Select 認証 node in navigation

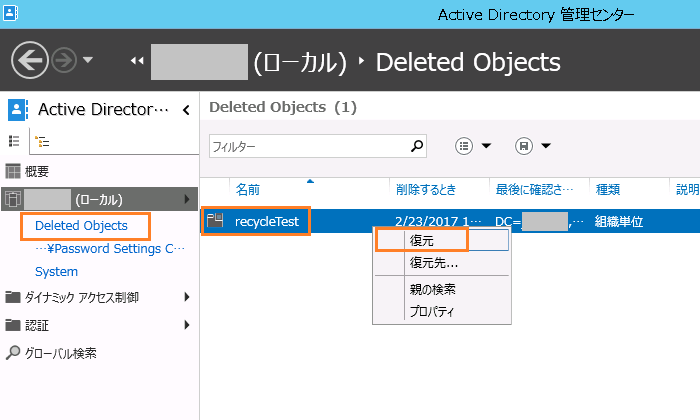[x=37, y=325]
